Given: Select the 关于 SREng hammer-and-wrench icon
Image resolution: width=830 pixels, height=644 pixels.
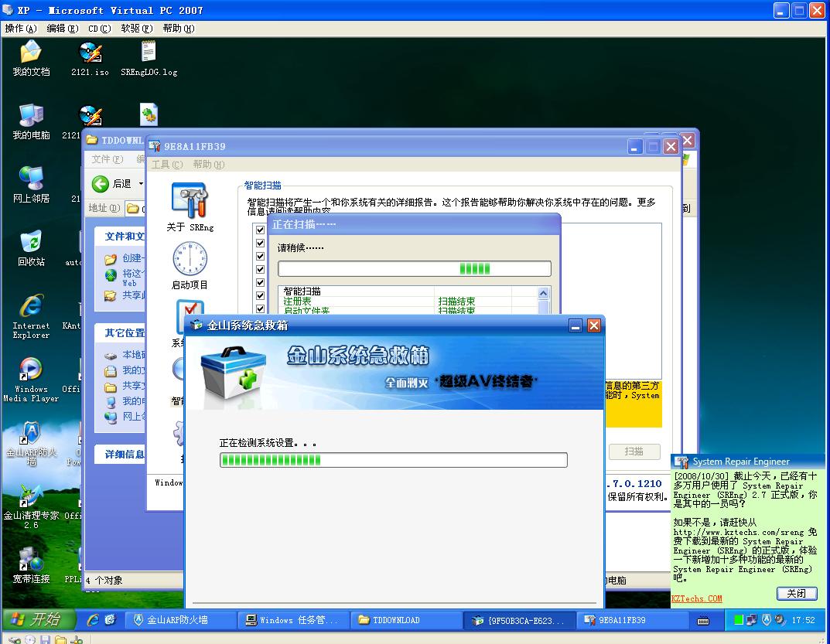Looking at the screenshot, I should (190, 200).
